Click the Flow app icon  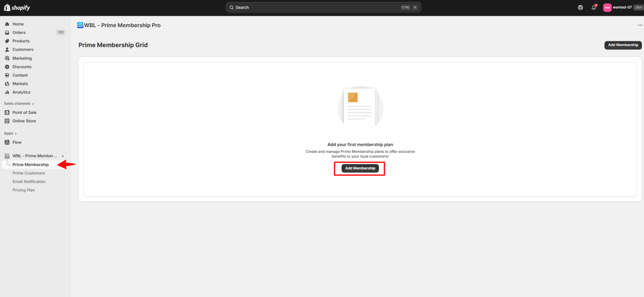[7, 142]
